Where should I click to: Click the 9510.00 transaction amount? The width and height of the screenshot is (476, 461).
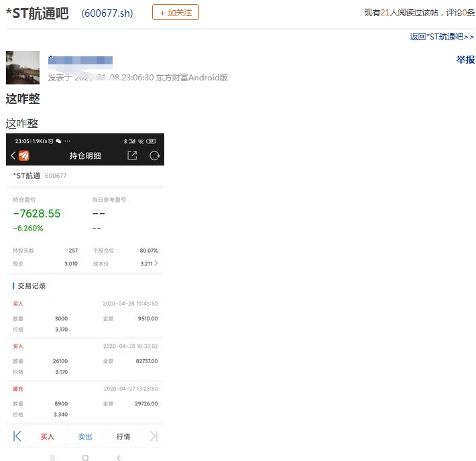(x=148, y=319)
